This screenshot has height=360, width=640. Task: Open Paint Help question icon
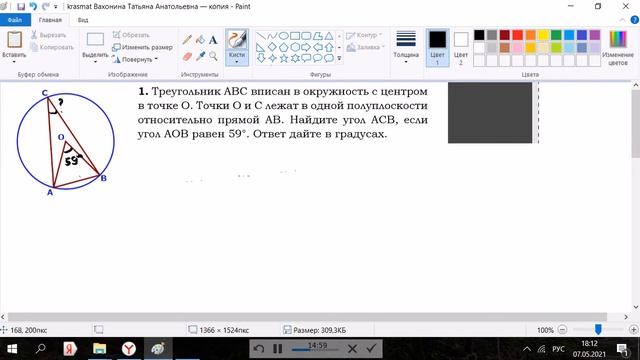click(x=634, y=20)
